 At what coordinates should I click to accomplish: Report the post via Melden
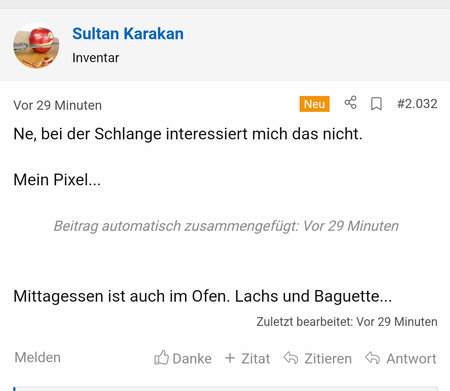38,358
